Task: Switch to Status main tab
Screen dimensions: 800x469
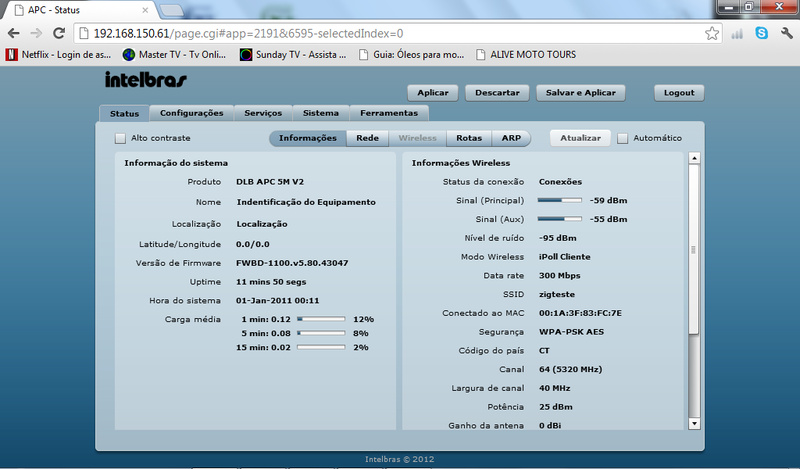Action: coord(124,113)
